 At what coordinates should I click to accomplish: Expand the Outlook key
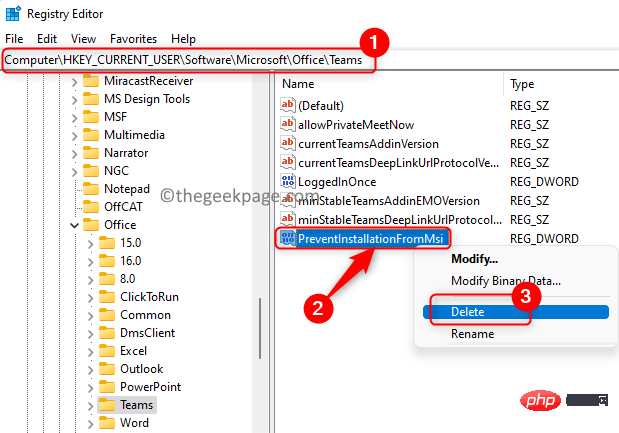pos(90,370)
